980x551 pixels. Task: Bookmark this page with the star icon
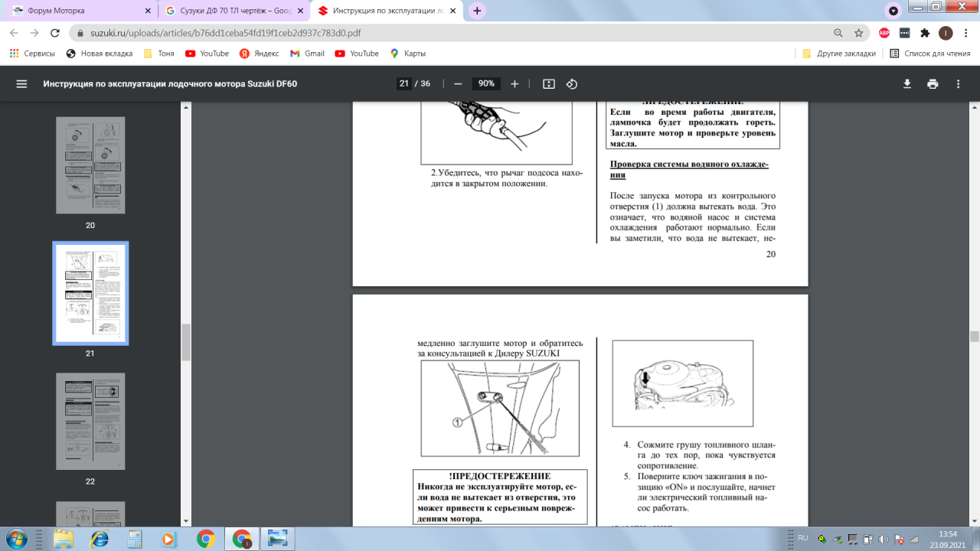858,33
